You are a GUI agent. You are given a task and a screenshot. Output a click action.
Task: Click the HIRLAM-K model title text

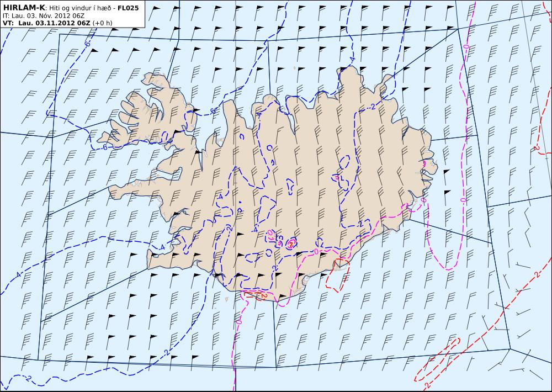tap(24, 8)
